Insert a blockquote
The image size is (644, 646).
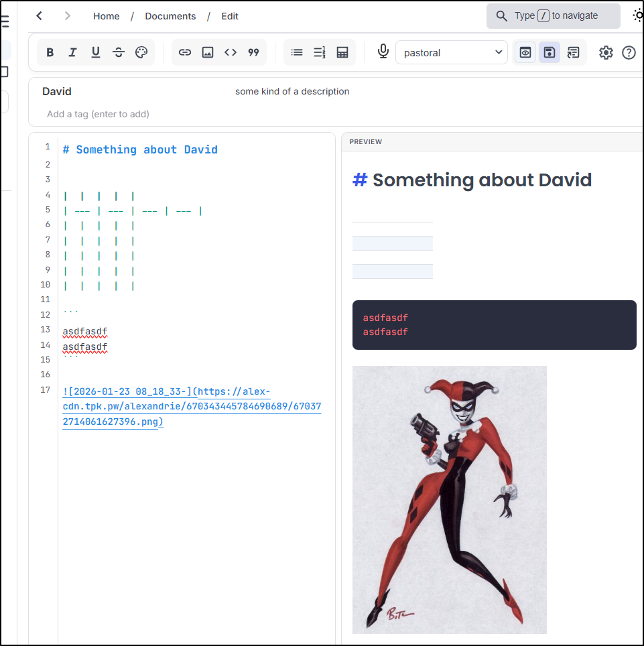(x=253, y=52)
